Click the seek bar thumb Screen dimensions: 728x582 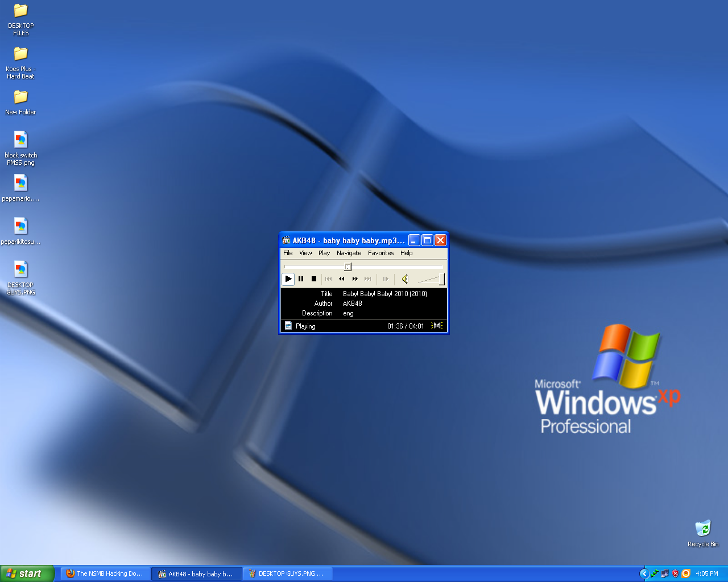(x=348, y=267)
